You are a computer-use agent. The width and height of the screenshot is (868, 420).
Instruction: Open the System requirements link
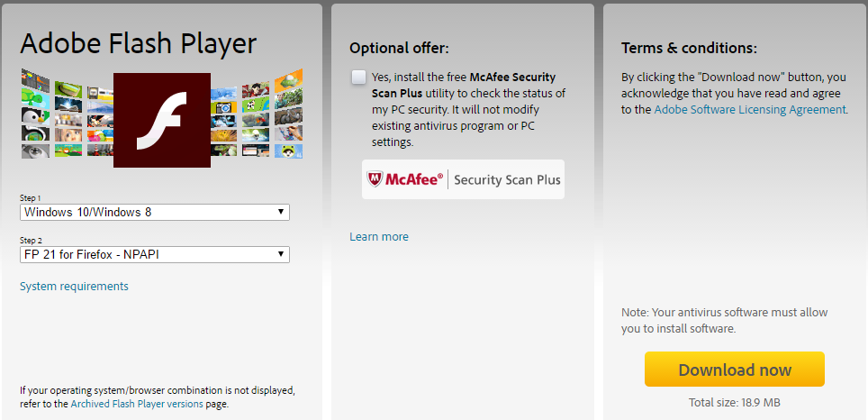[x=74, y=287]
